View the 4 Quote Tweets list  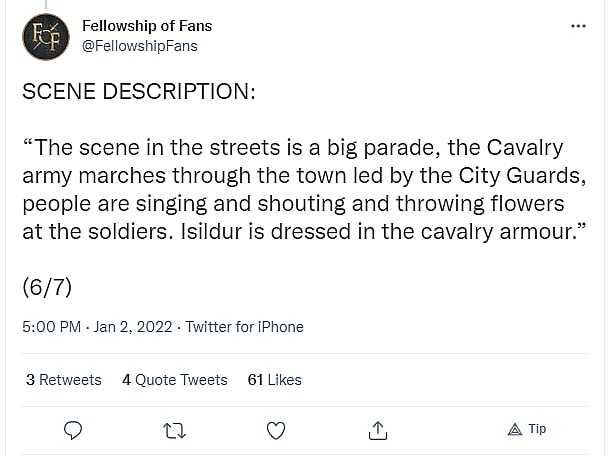pos(175,380)
